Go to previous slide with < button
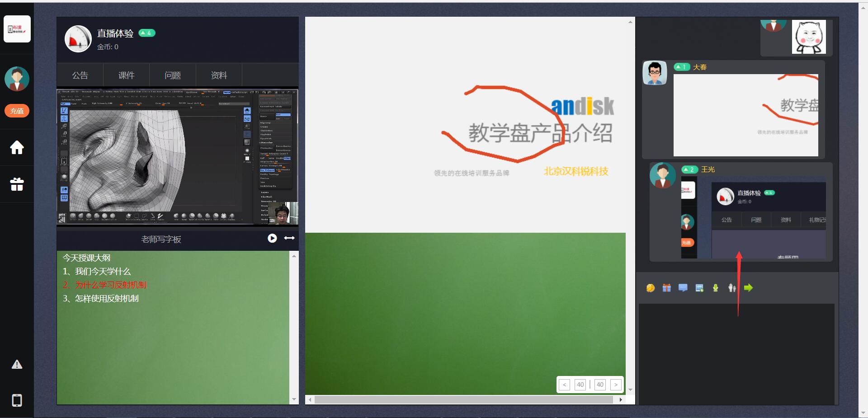Screen dimensions: 868x418 tap(564, 385)
